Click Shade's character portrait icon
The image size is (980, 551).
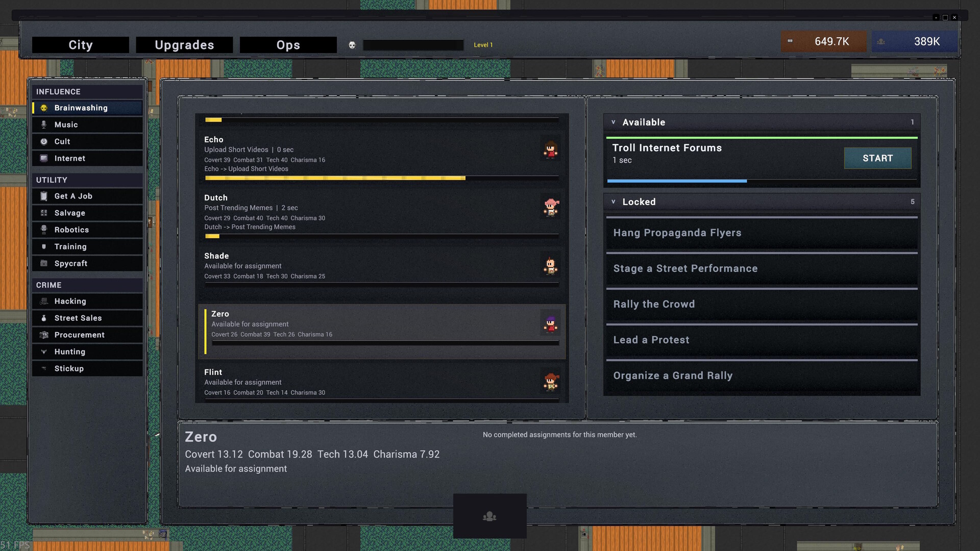(550, 266)
